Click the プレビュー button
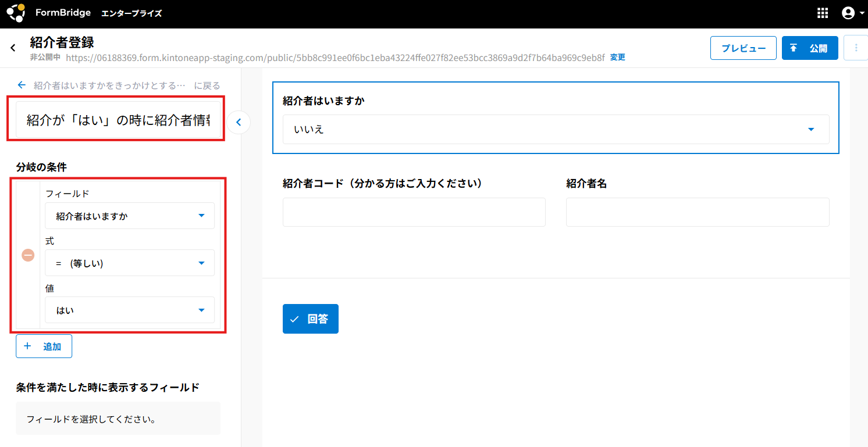 tap(743, 48)
